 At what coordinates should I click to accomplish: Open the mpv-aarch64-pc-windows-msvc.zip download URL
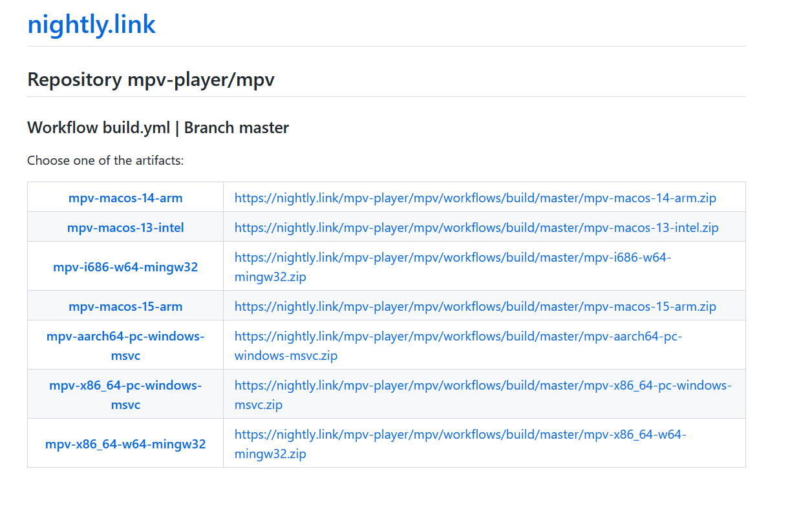click(458, 336)
